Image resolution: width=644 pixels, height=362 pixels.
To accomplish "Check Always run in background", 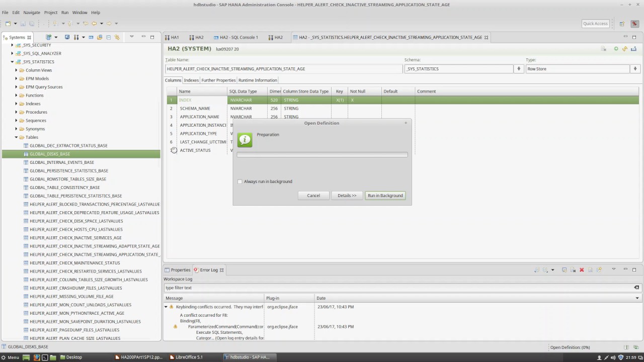I will pos(240,182).
